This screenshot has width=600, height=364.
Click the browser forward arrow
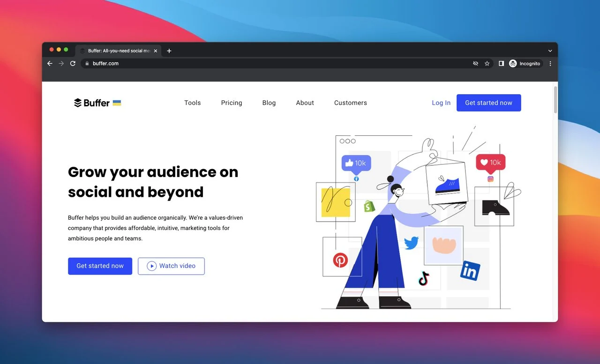tap(61, 64)
